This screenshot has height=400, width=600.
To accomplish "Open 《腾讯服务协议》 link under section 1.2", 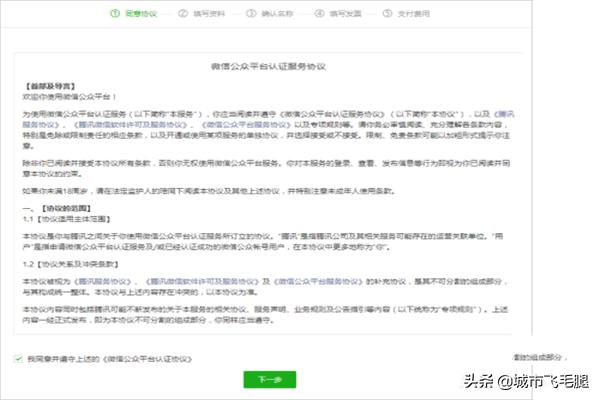I will [x=103, y=281].
